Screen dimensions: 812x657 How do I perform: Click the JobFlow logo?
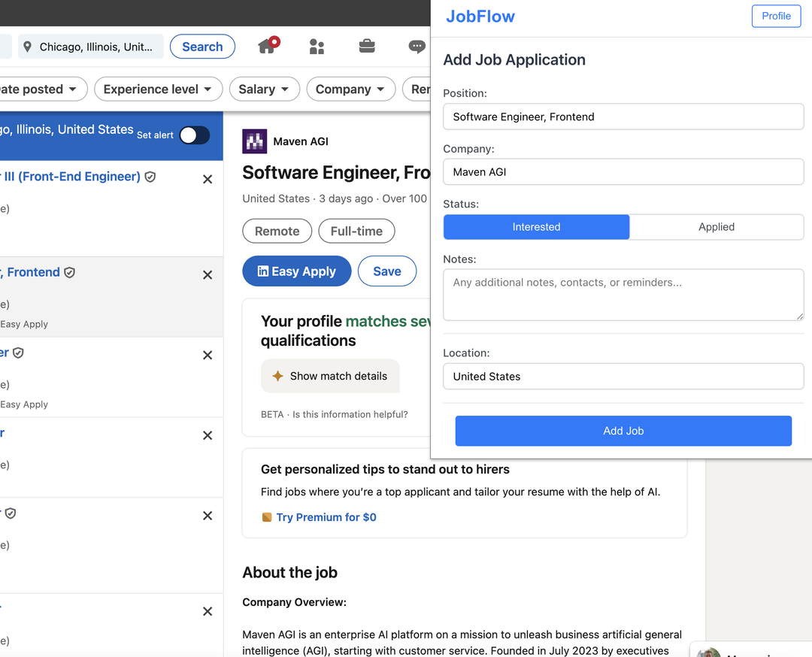pos(480,17)
